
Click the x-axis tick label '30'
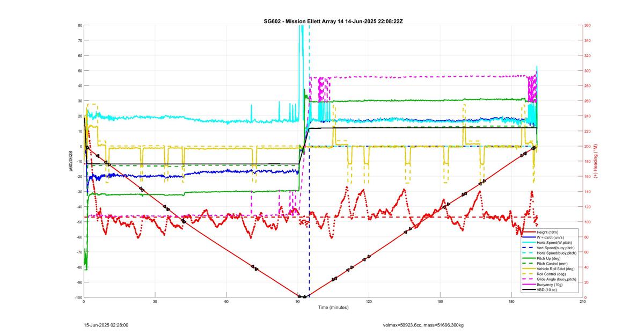click(x=155, y=302)
